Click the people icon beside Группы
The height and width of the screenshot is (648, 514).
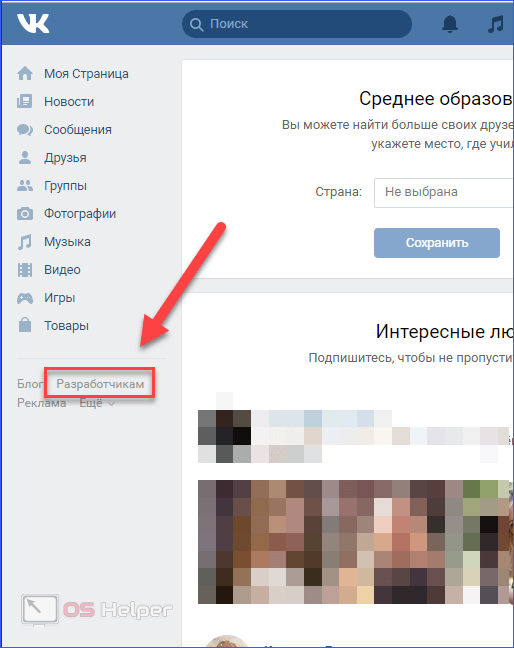(x=25, y=186)
